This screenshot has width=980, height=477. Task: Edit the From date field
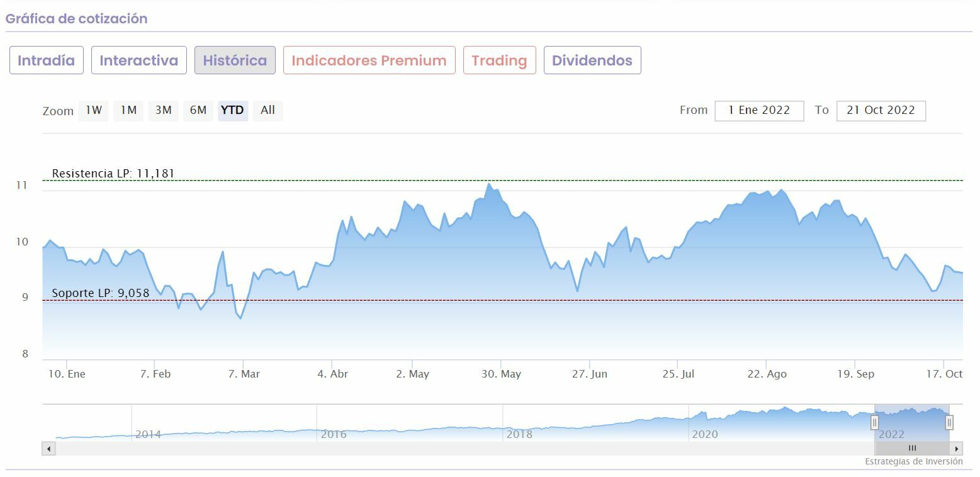point(759,110)
